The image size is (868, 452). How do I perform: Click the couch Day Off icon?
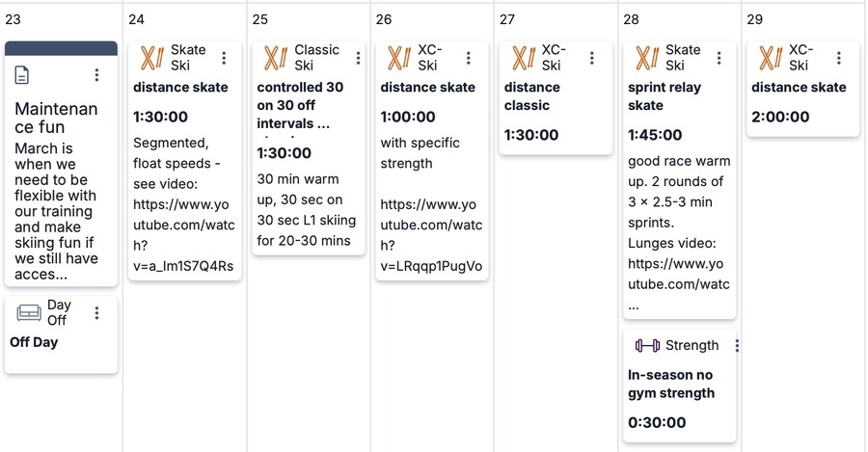[x=29, y=313]
